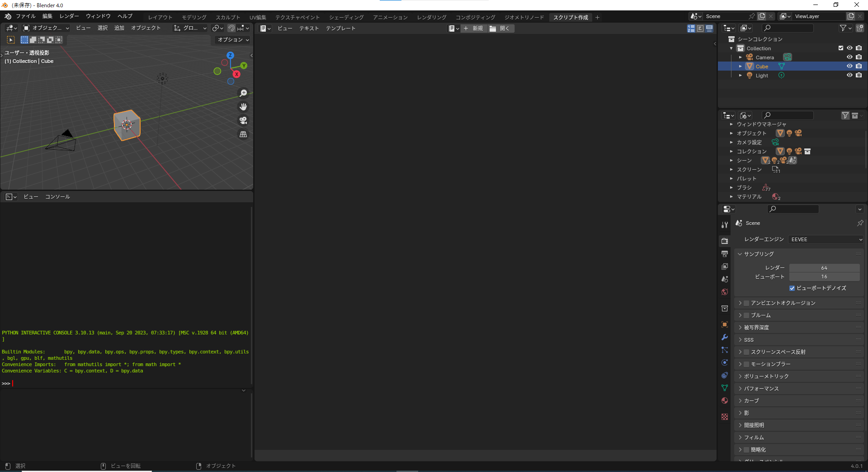868x472 pixels.
Task: Hide the Cube object using its eye toggle
Action: click(x=849, y=66)
